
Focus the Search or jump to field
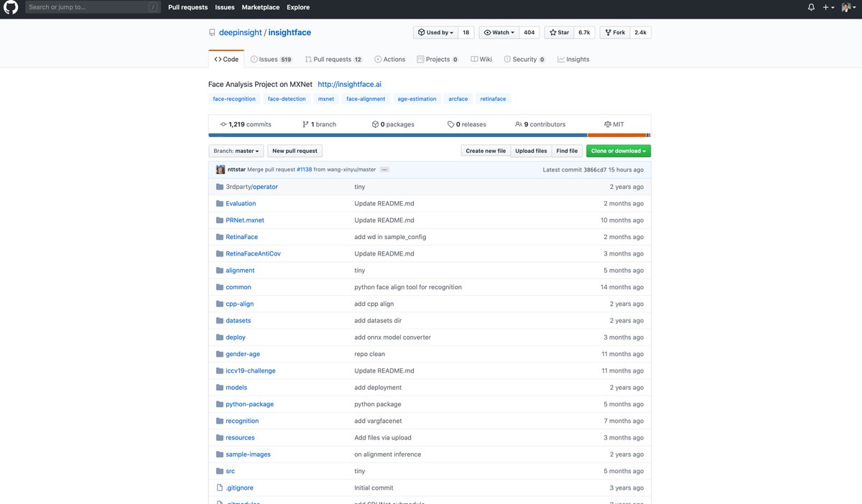[x=93, y=7]
